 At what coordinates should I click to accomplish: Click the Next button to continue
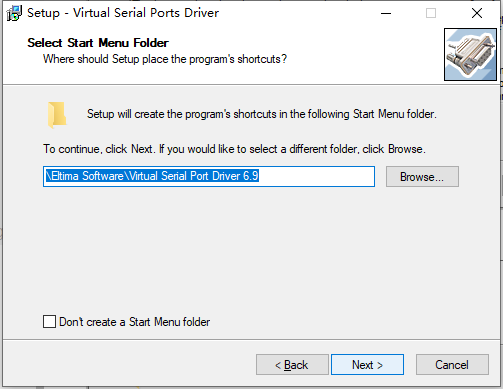click(x=367, y=365)
